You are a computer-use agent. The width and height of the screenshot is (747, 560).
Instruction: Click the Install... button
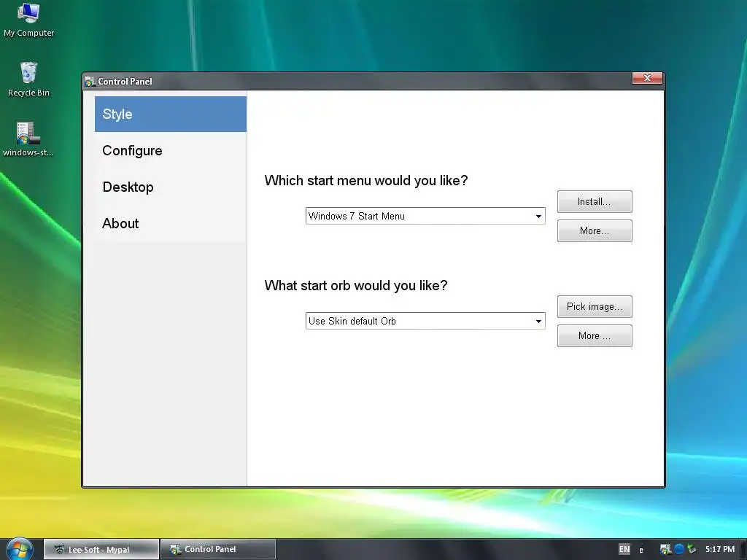[595, 201]
